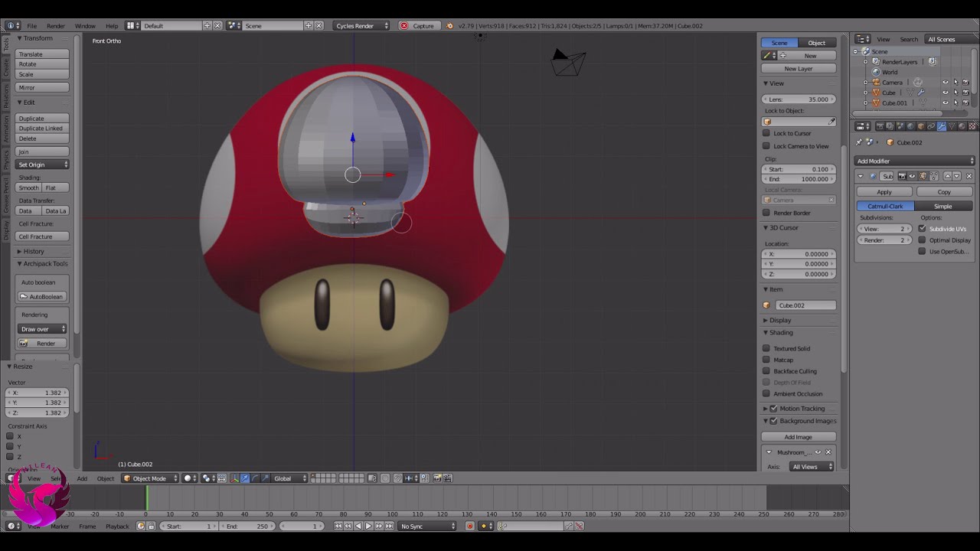Screen dimensions: 980x551
Task: Jump to end frame in timeline
Action: 389,526
